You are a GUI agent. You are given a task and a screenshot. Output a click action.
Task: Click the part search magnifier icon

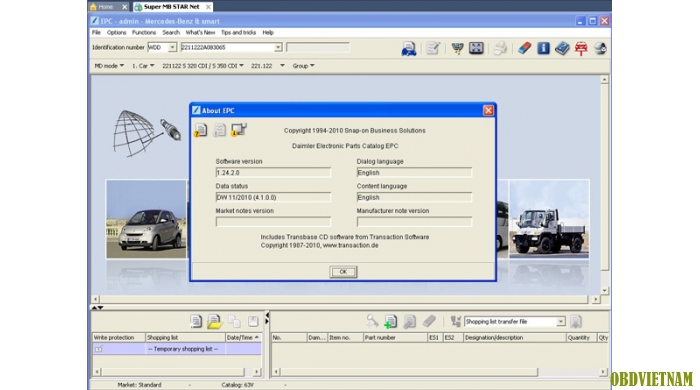tap(372, 321)
